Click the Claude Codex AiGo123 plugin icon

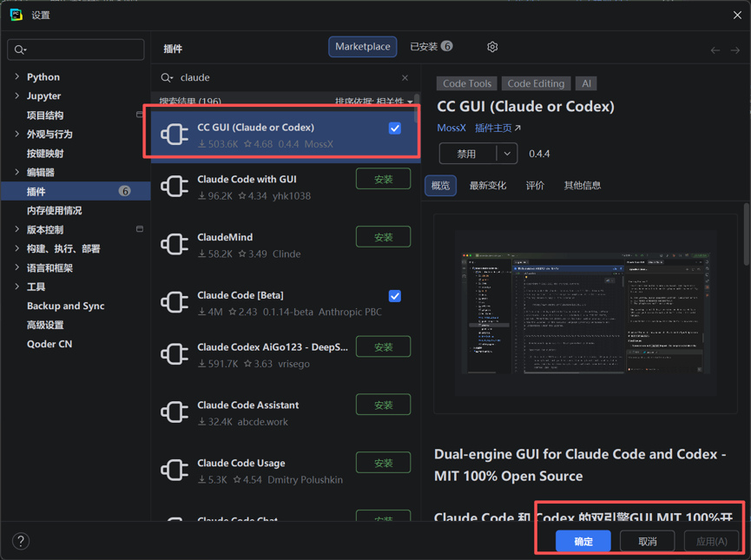click(175, 354)
